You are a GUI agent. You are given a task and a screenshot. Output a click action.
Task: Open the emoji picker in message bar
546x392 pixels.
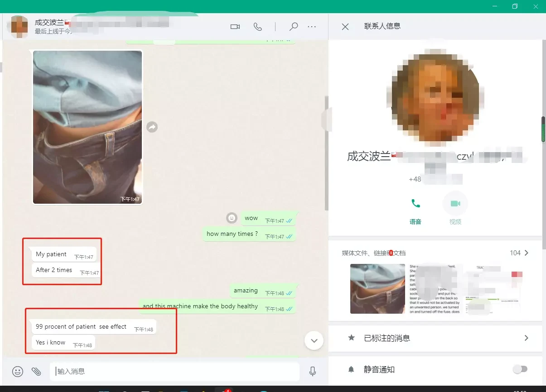pyautogui.click(x=18, y=372)
